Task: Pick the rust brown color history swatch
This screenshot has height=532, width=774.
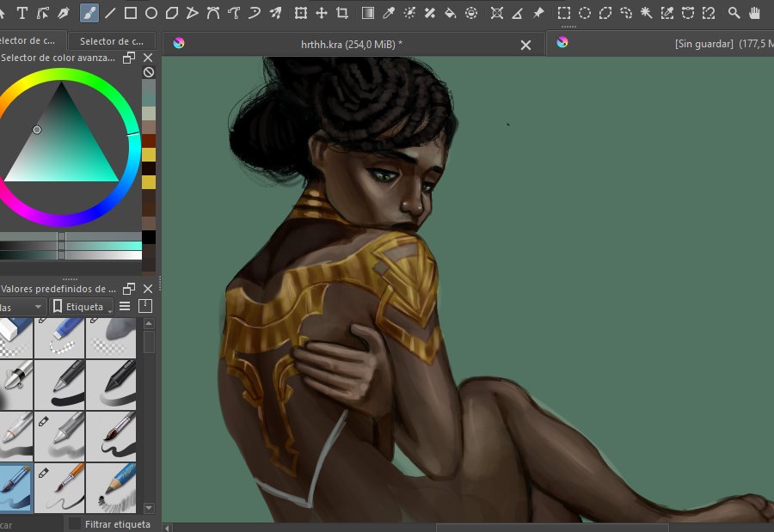Action: tap(149, 141)
